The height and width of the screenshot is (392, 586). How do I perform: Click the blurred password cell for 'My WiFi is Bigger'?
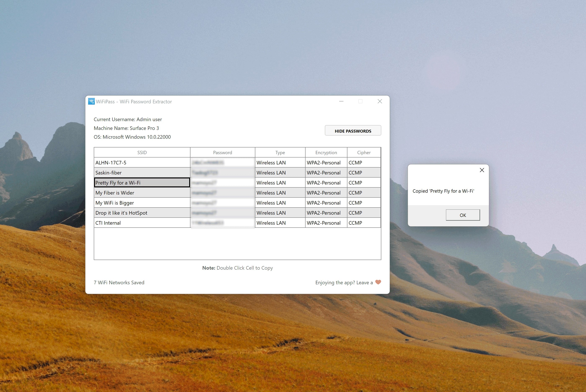click(222, 202)
